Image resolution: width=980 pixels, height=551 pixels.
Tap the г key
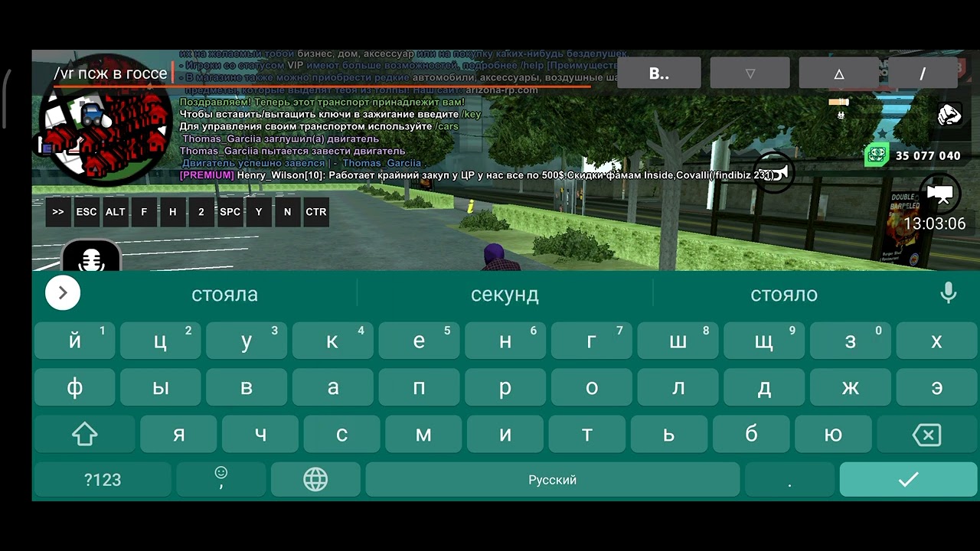591,341
